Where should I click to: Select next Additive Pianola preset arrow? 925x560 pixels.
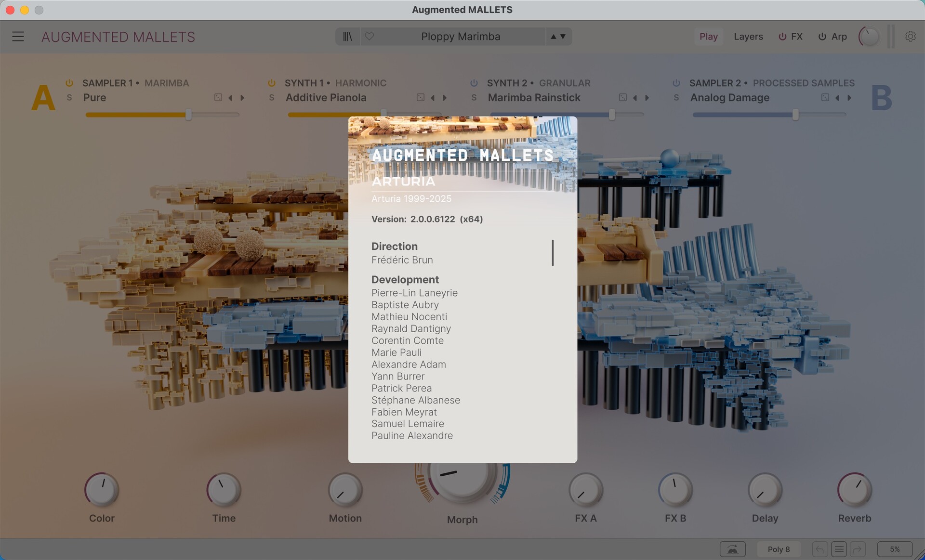(x=445, y=98)
